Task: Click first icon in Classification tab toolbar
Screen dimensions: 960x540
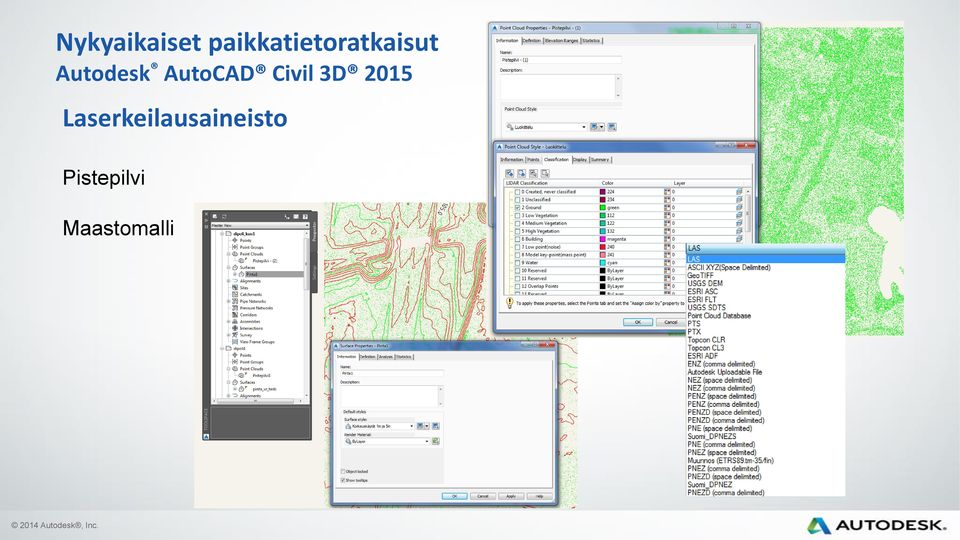Action: pos(509,173)
